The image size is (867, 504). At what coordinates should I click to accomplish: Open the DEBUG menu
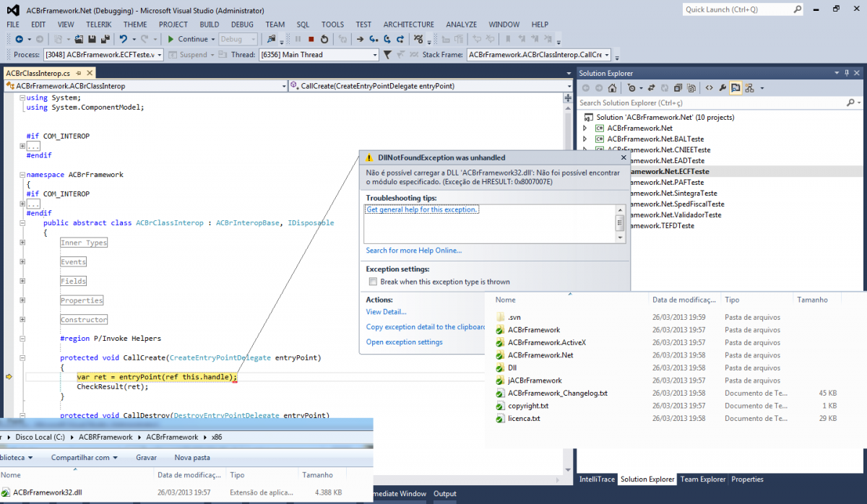pos(242,25)
